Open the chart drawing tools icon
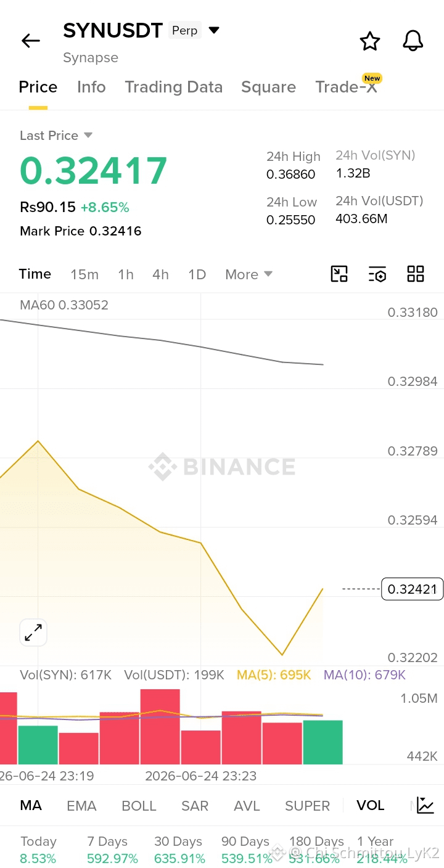This screenshot has height=868, width=444. (x=339, y=274)
